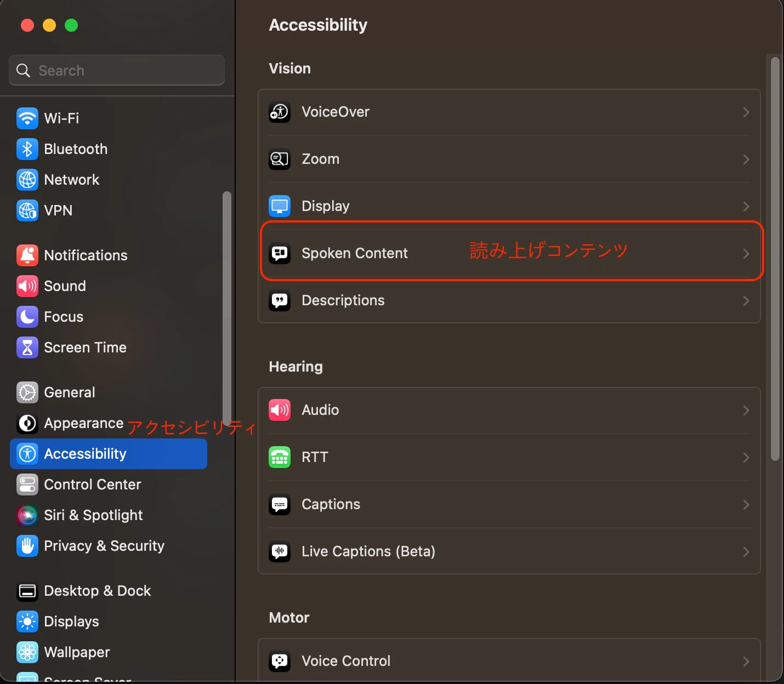Click the "Motor" section heading

pos(289,618)
